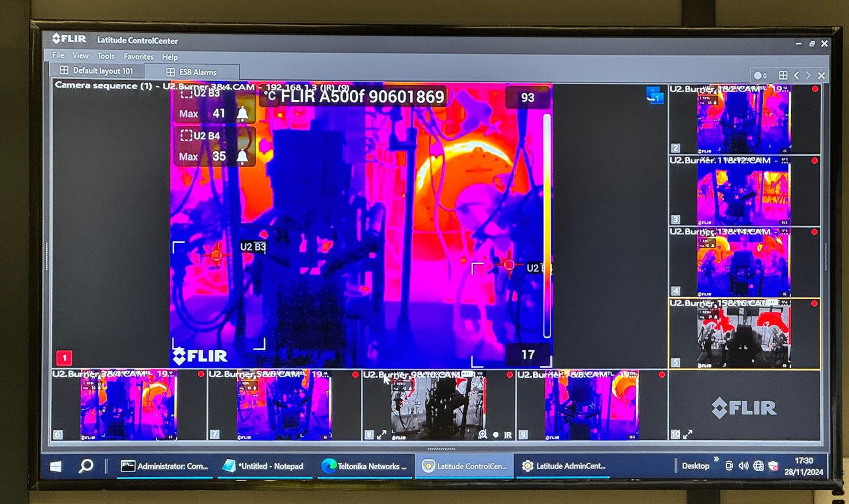Click the U2 B3 alarm bell icon
Screen dimensions: 849x504
(x=242, y=113)
